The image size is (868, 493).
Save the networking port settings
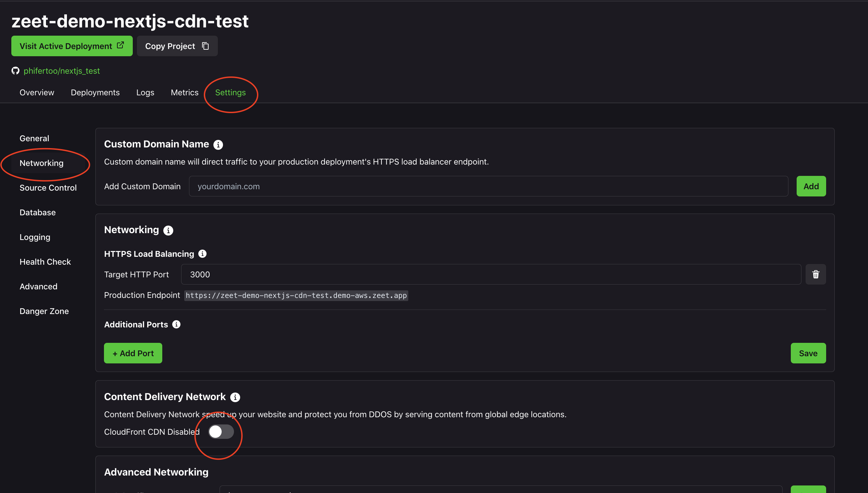pos(808,353)
